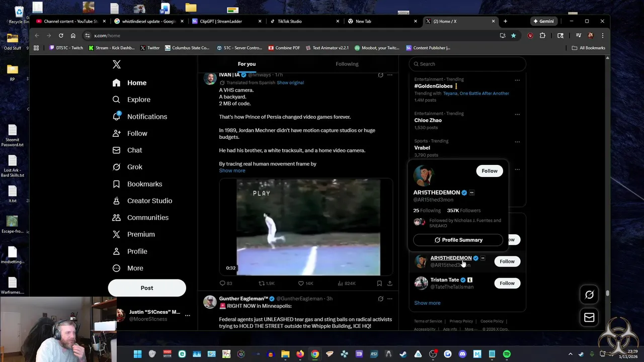The image size is (644, 362).
Task: Go to Chrome home button
Action: point(73,36)
